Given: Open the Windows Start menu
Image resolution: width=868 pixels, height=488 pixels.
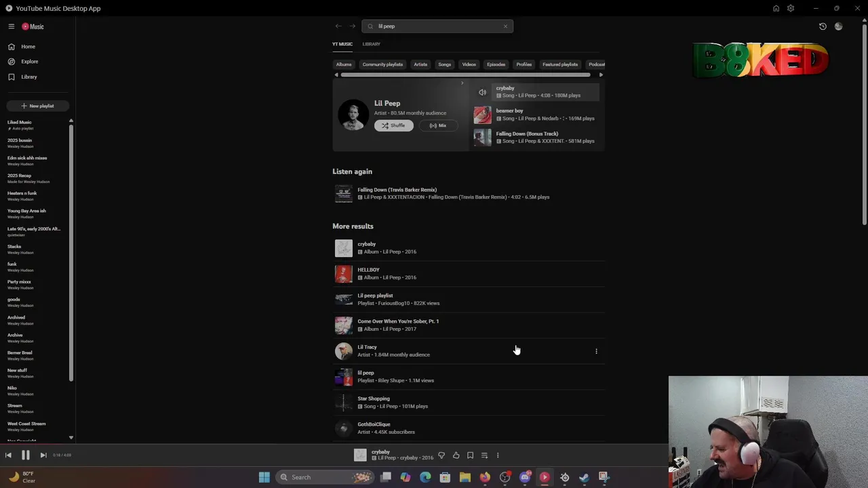Looking at the screenshot, I should (264, 477).
